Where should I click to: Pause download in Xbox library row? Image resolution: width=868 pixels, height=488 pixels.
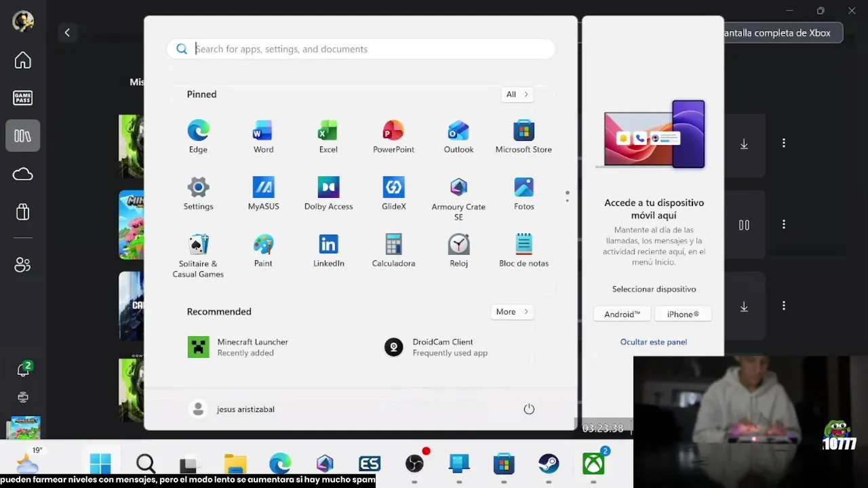pos(744,225)
